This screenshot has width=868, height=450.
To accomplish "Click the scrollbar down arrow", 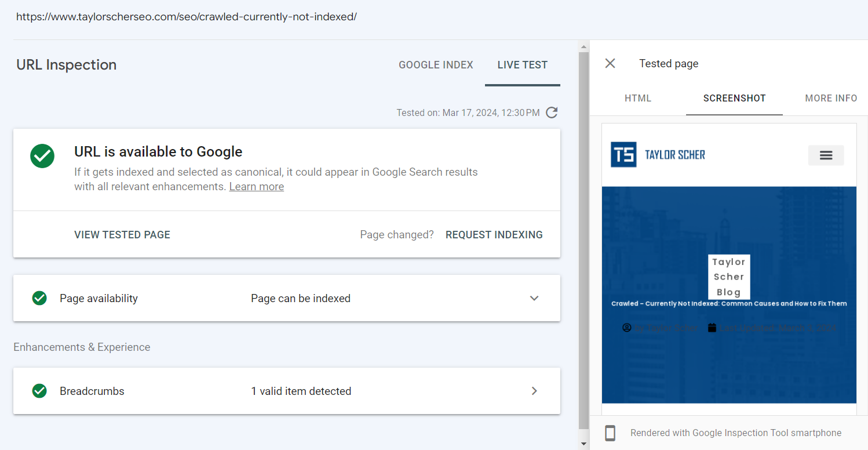I will tap(583, 444).
